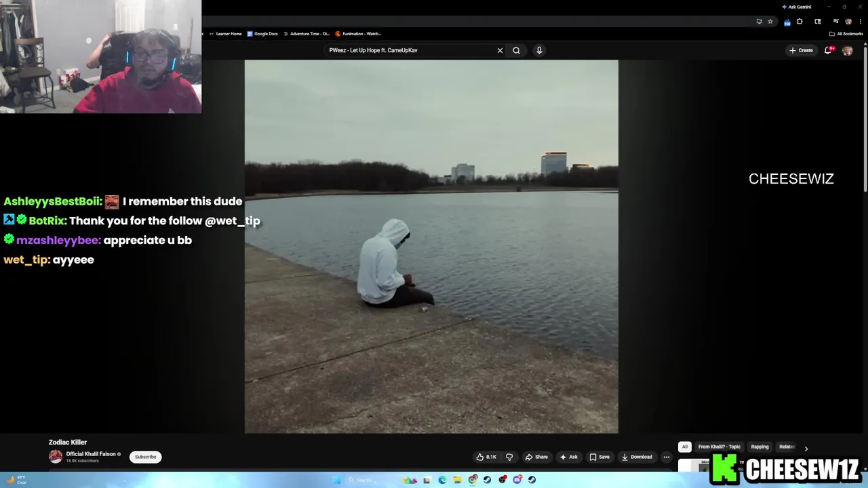868x488 pixels.
Task: Open File Explorer from taskbar
Action: tap(457, 480)
